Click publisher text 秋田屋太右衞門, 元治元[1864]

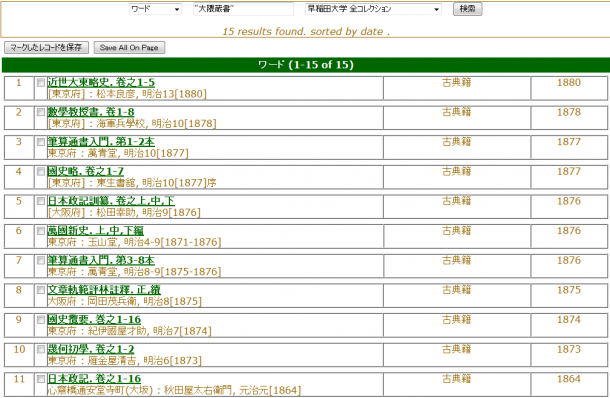(232, 390)
